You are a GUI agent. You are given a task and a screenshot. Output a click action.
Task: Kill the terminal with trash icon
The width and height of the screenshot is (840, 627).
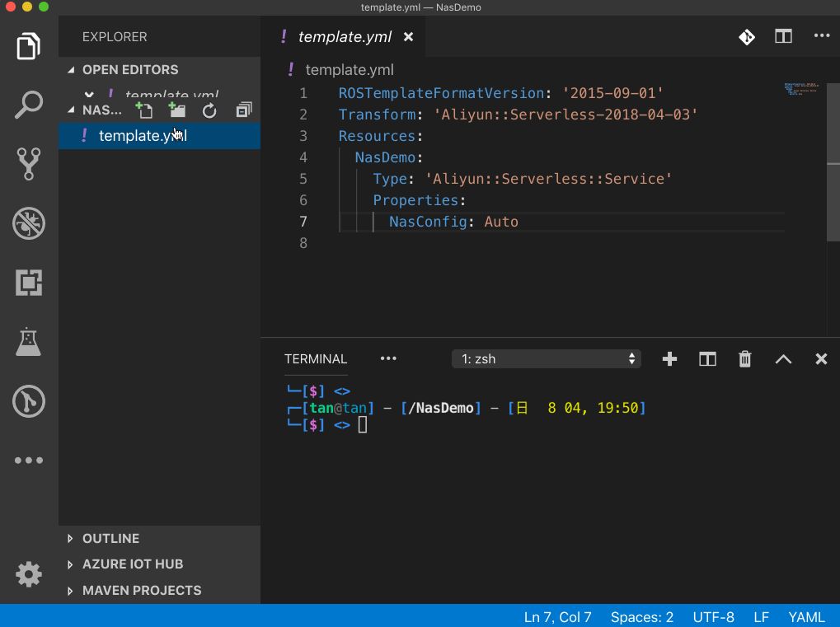[x=745, y=358]
